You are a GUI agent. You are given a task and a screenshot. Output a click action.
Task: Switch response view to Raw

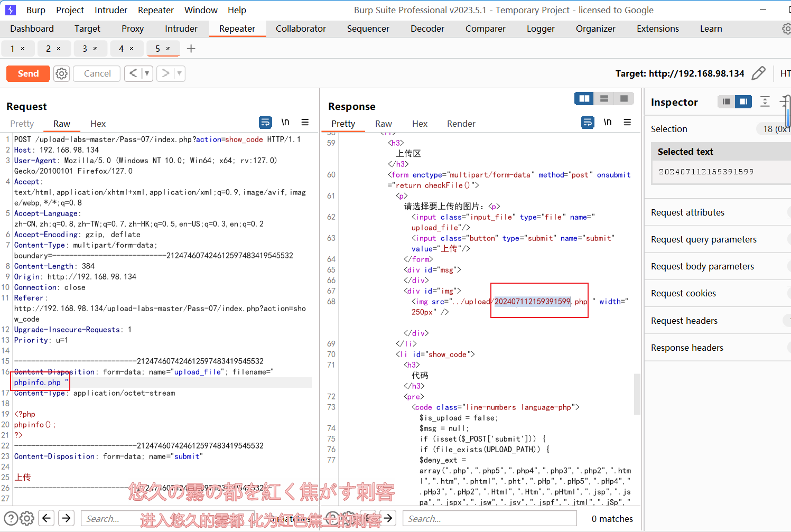click(x=384, y=124)
